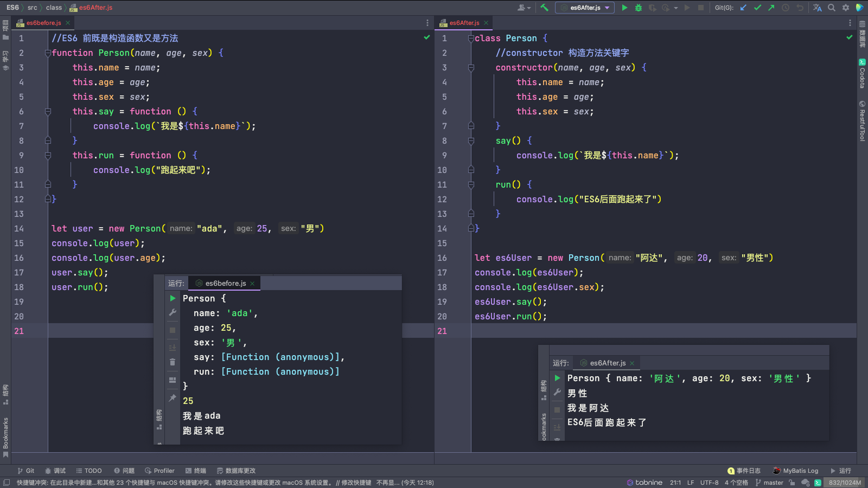Select the es6before.js editor tab
Screen dimensions: 868x488
[43, 23]
